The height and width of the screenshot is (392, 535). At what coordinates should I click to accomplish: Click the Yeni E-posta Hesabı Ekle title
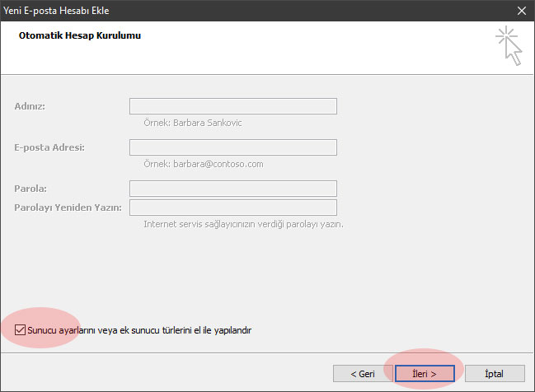56,11
